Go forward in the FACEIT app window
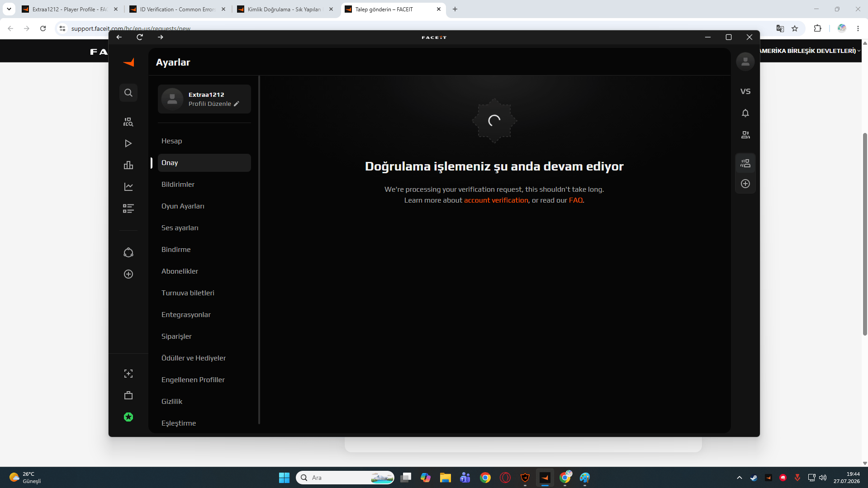 (161, 37)
